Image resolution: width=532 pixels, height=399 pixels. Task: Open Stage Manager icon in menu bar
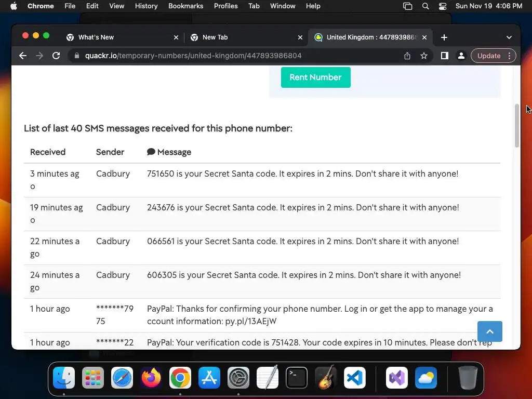click(407, 6)
